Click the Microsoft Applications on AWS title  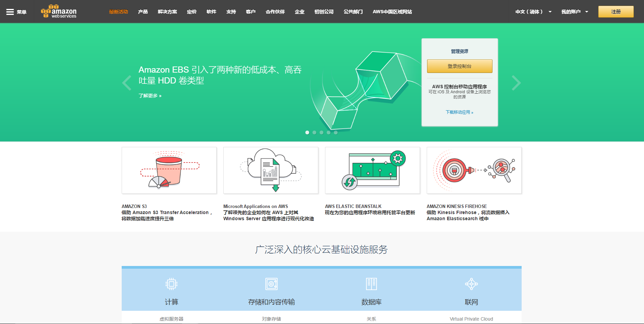(x=256, y=206)
